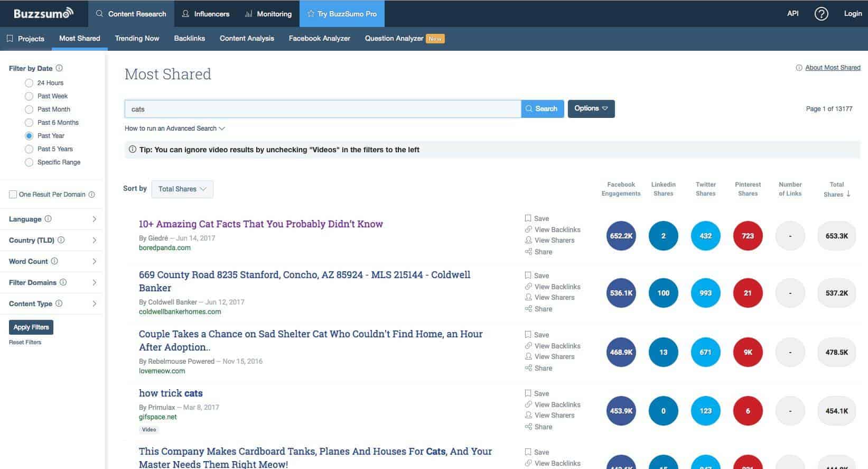Screen dimensions: 868x469
Task: Select the Past 5 Years date filter
Action: [x=29, y=149]
